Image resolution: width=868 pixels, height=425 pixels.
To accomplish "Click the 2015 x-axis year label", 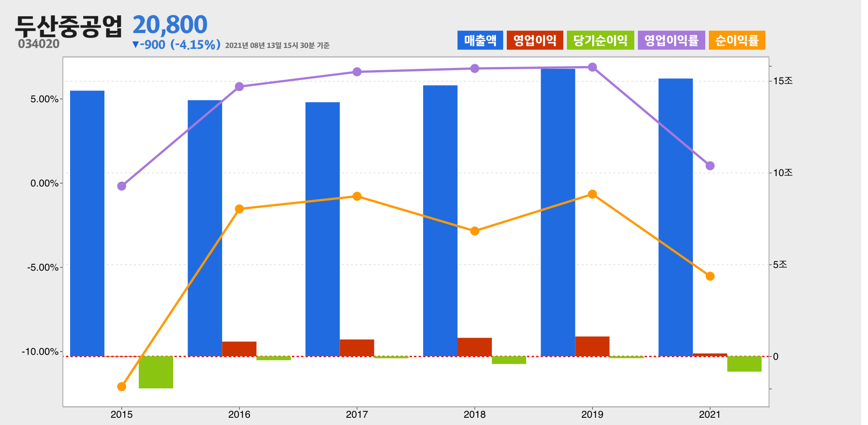I will point(122,414).
